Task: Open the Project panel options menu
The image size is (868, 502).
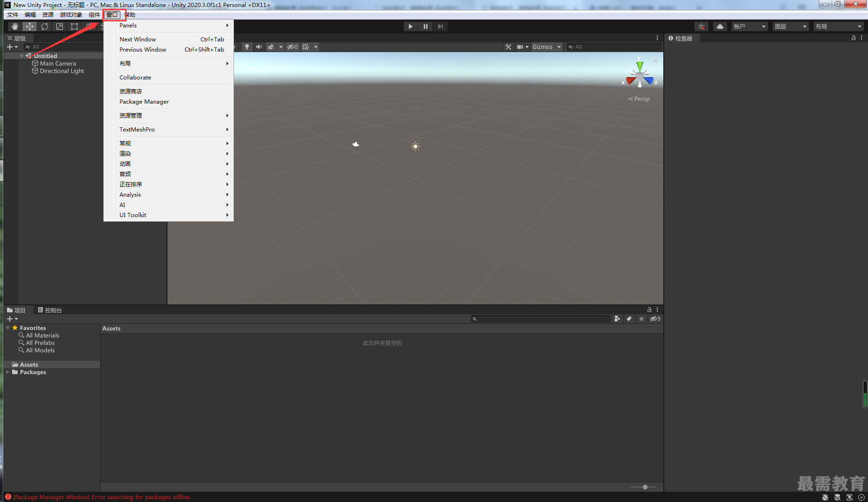Action: [657, 310]
